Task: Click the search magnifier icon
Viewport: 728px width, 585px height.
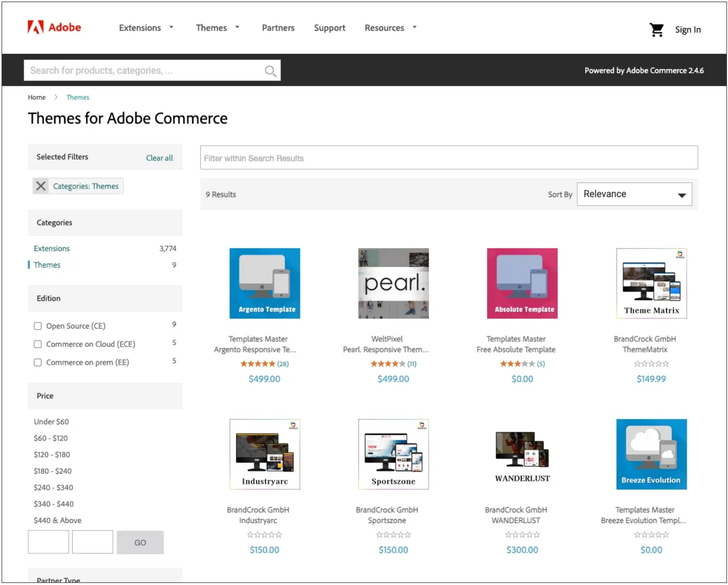Action: [270, 71]
